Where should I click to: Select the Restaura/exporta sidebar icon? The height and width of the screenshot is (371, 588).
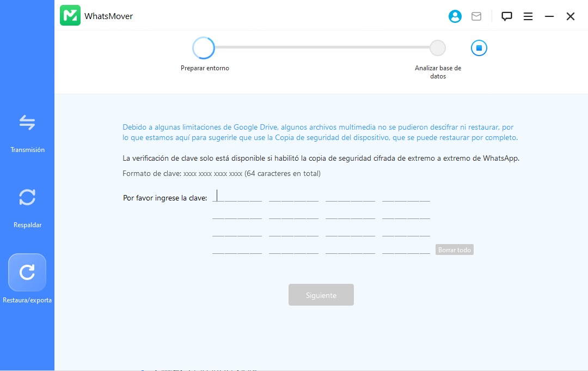point(27,272)
